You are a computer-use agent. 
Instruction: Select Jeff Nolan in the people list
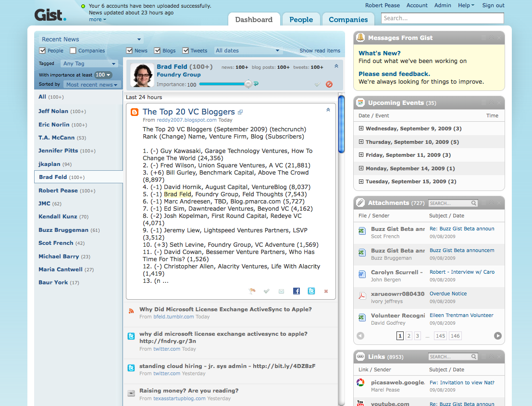coord(53,111)
